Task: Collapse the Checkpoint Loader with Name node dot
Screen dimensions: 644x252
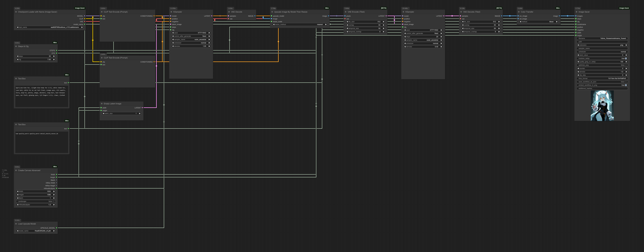Action: tap(16, 12)
